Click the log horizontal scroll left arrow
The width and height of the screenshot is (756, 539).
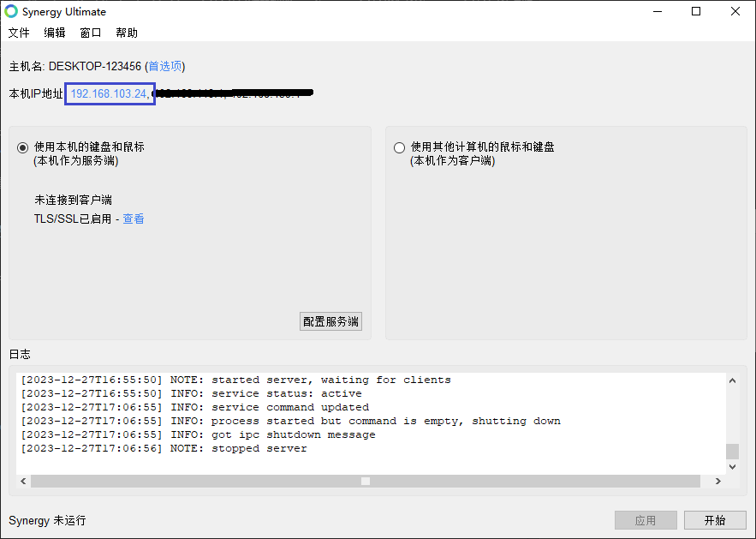tap(23, 481)
